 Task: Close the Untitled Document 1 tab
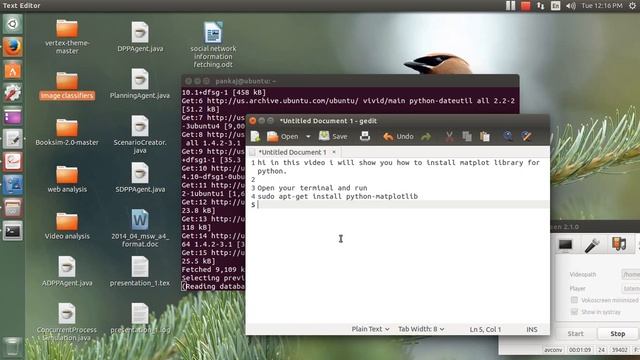334,152
